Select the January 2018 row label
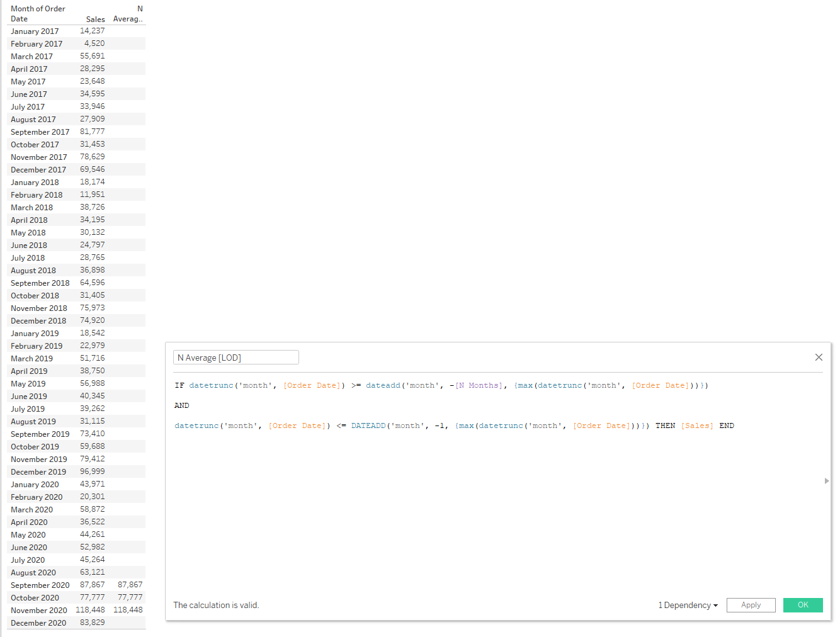This screenshot has width=840, height=637. point(35,183)
